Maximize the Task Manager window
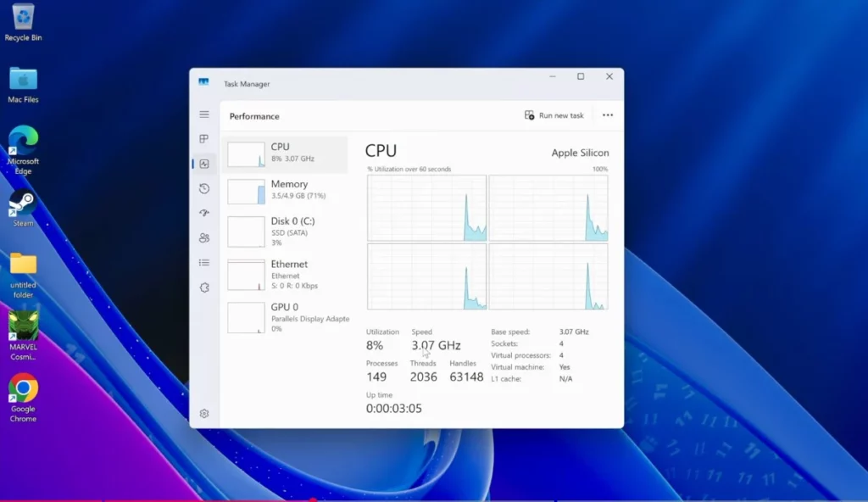The height and width of the screenshot is (502, 868). point(581,76)
